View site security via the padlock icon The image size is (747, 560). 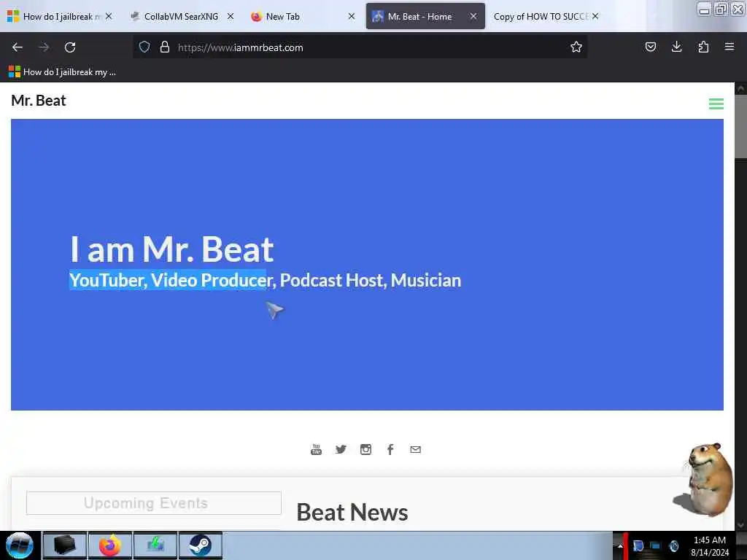coord(165,47)
